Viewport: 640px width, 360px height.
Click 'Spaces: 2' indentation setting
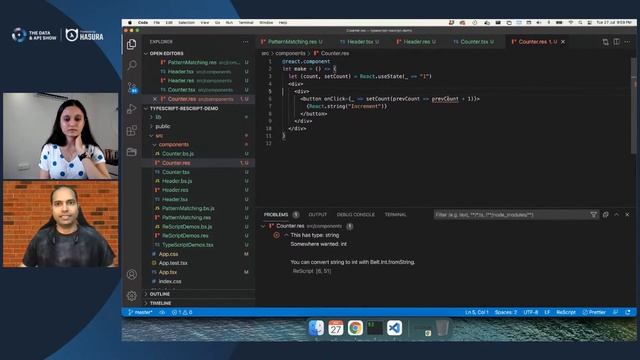pyautogui.click(x=506, y=312)
